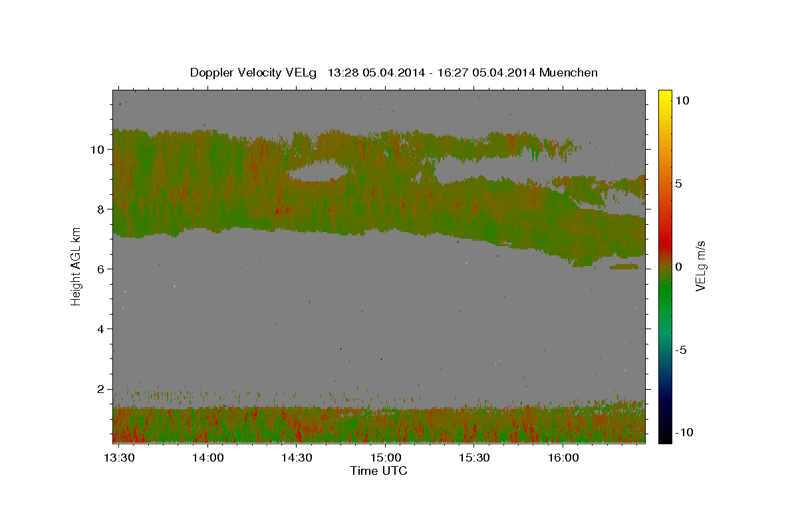The image size is (798, 532).
Task: Click the "Muenchen" station name in title
Action: pos(569,72)
